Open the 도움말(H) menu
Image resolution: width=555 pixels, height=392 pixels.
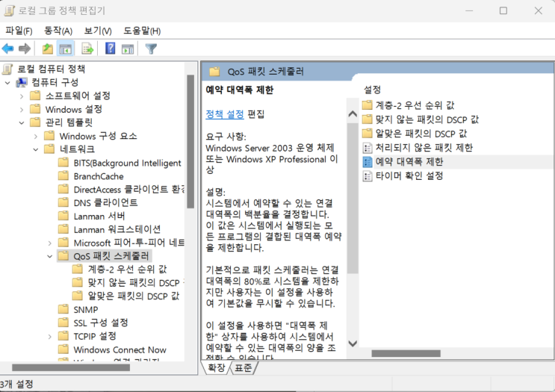pyautogui.click(x=142, y=31)
